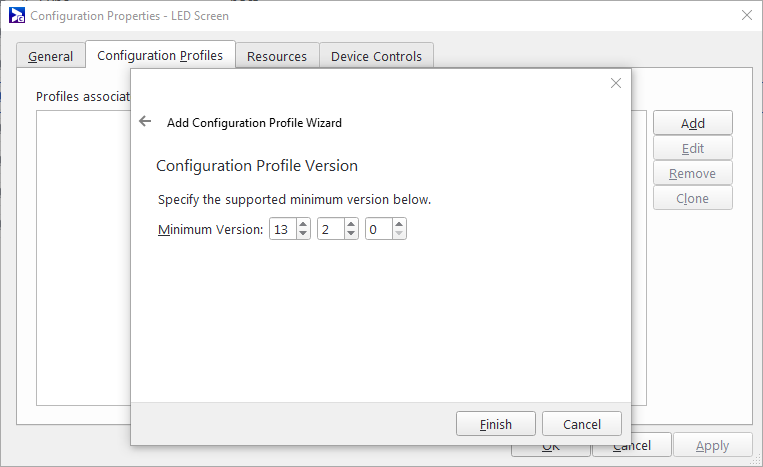Image resolution: width=763 pixels, height=467 pixels.
Task: Select the Configuration Profiles tab
Action: click(x=160, y=55)
